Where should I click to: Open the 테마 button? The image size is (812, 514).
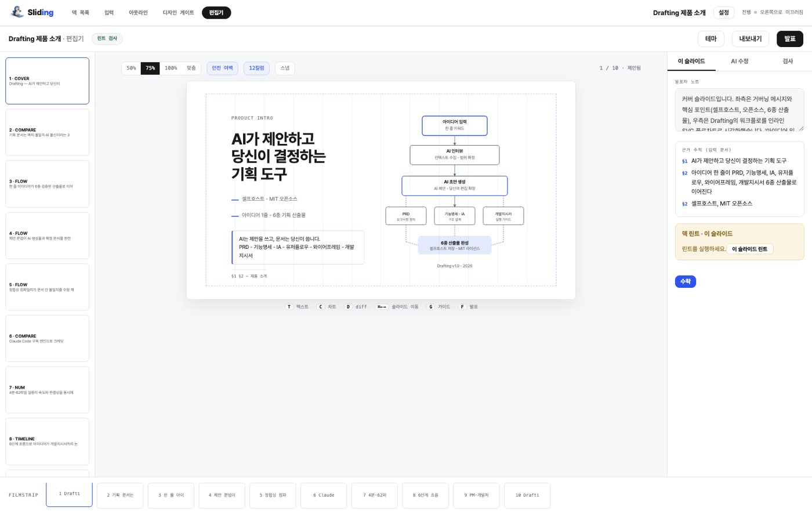click(711, 39)
